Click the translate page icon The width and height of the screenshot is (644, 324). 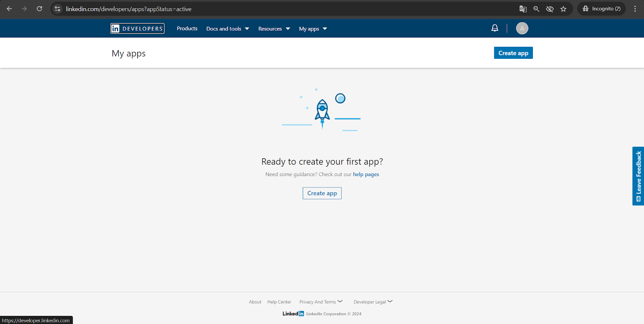coord(523,9)
